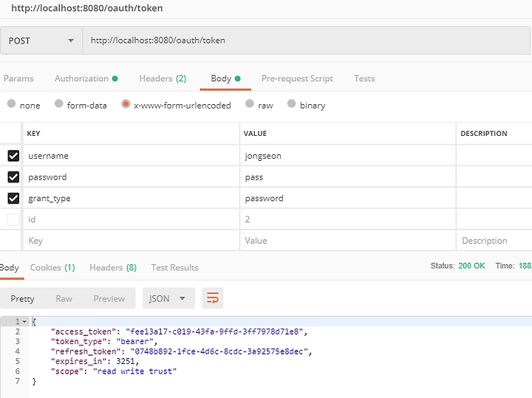Switch response view to Pretty
This screenshot has width=532, height=398.
[x=22, y=298]
